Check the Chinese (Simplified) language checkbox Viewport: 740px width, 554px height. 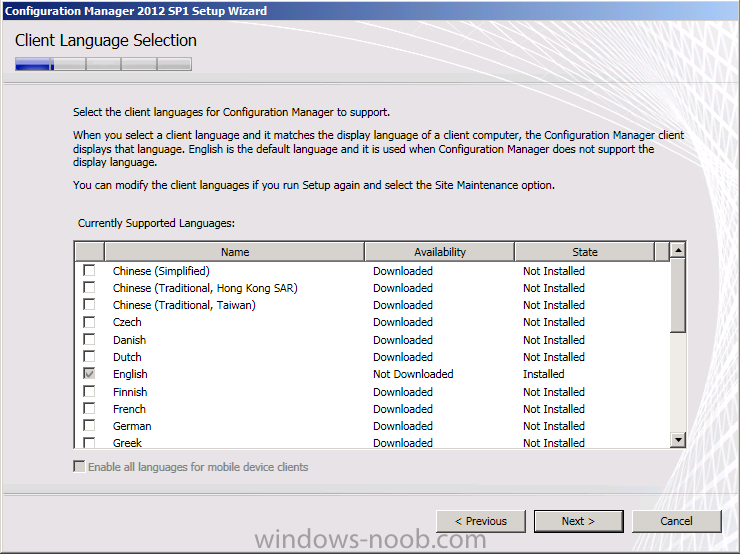(89, 270)
